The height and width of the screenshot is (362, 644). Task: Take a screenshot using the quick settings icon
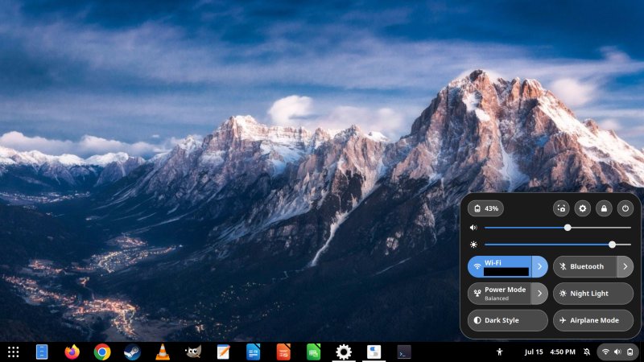point(562,208)
